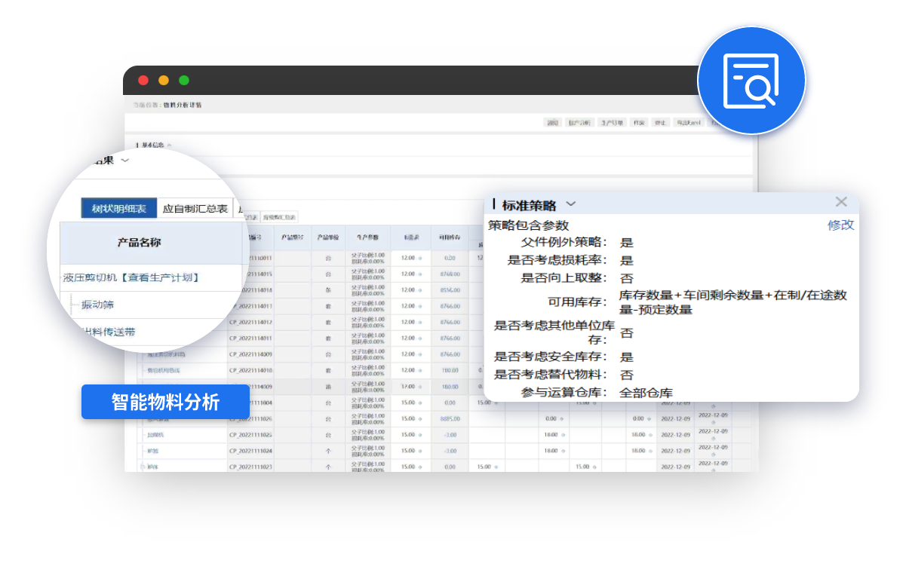Click the 修改 link in strategy panel
The image size is (906, 588).
coord(840,225)
